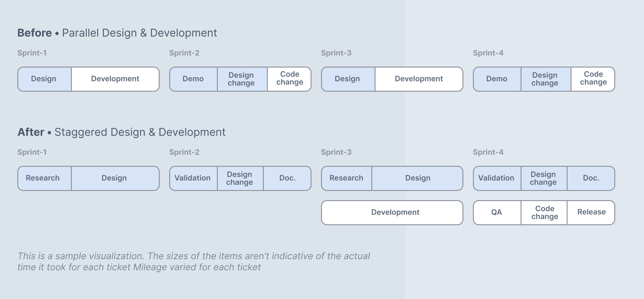Click the Research block in After Sprint-3
Viewport: 644px width, 299px height.
coord(346,178)
